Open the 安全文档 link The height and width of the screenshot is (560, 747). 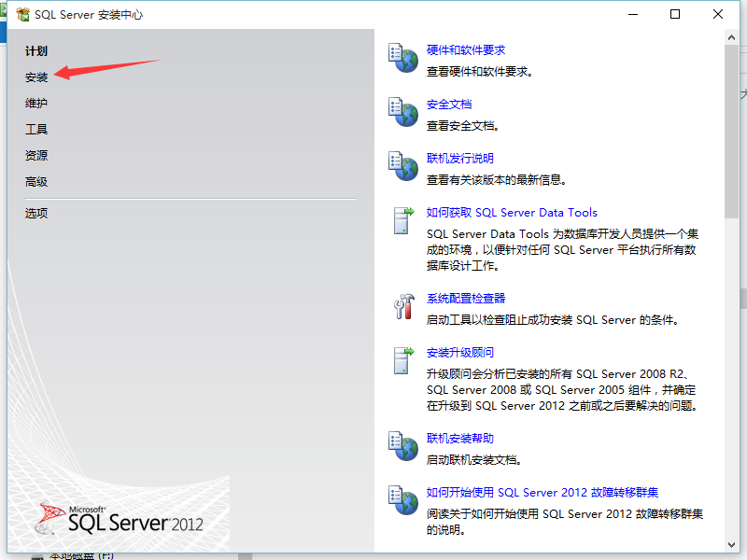click(449, 105)
